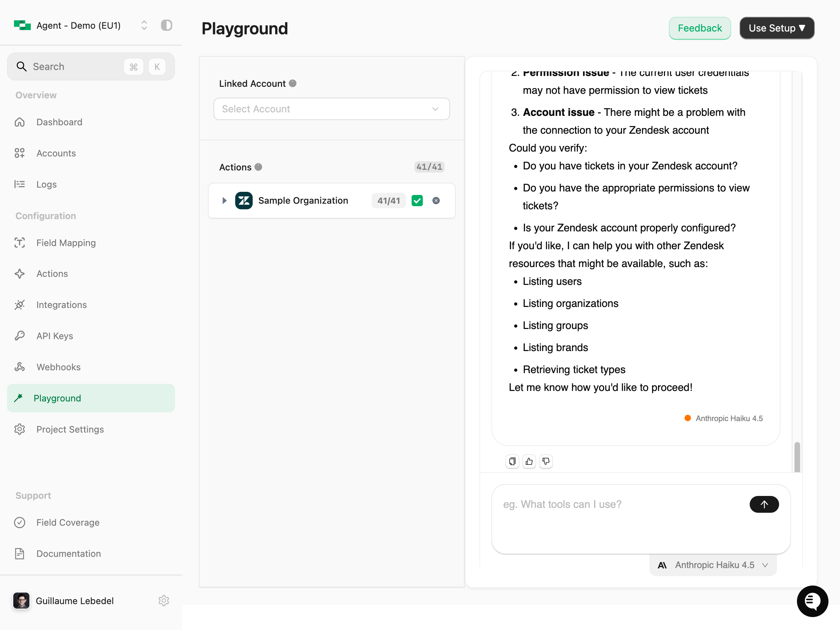This screenshot has height=630, width=840.
Task: Open the Logs section in the sidebar
Action: pos(46,184)
